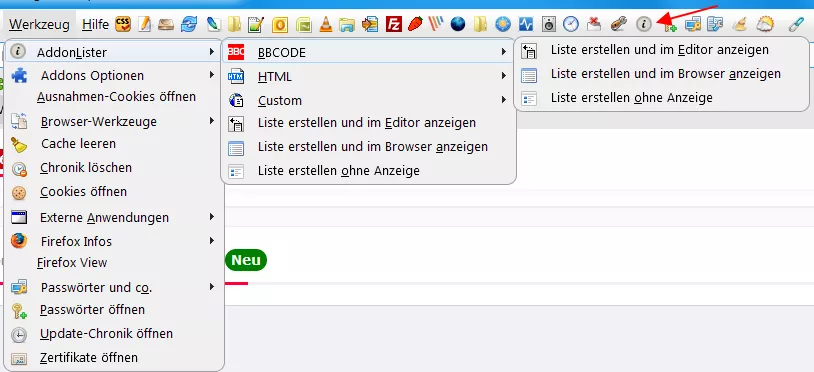Click the speaker toolbar icon
Screen dimensions: 814x372
(549, 24)
